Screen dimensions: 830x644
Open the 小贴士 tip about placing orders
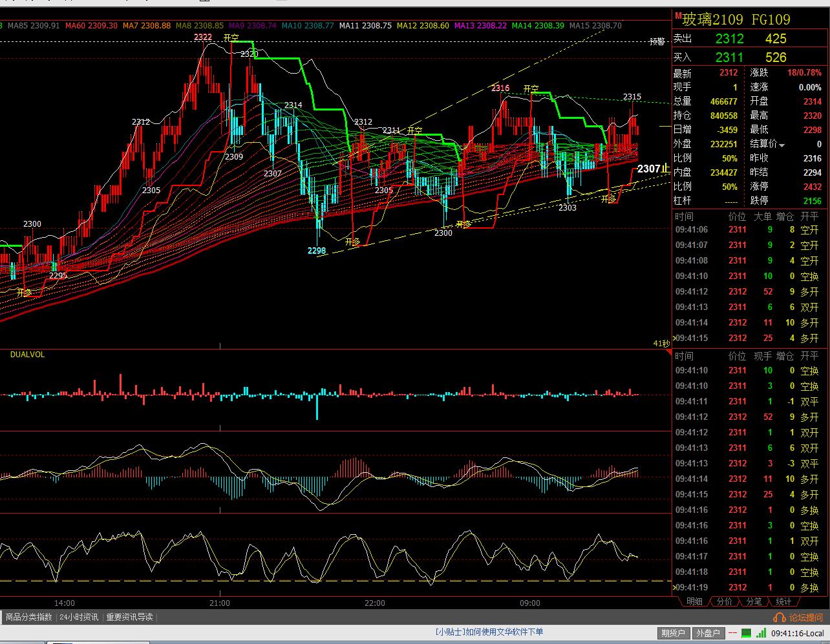tap(489, 632)
